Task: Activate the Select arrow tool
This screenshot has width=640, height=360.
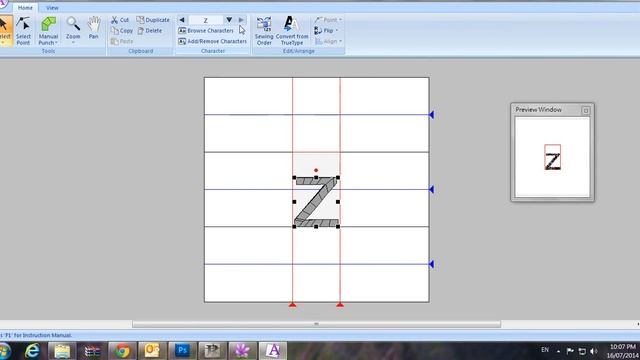Action: point(5,31)
